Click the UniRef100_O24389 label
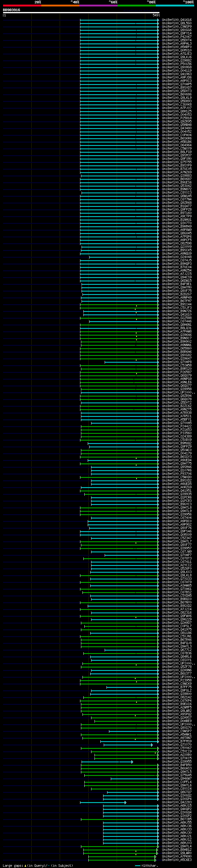197x868 pixels. (176, 436)
